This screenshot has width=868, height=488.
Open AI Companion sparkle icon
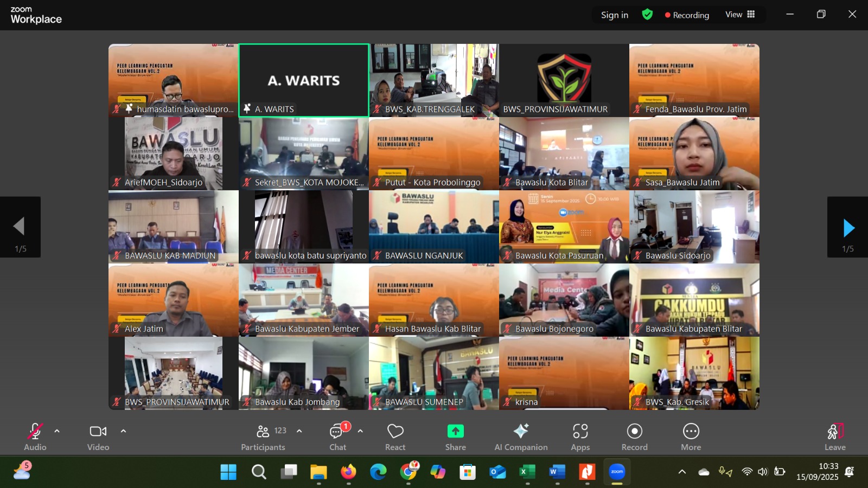[x=521, y=431]
